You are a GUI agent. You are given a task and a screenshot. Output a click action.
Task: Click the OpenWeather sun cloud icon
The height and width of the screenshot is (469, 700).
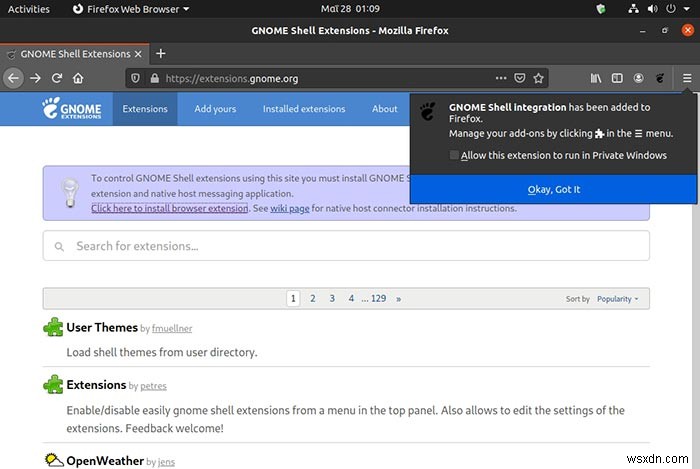click(x=54, y=460)
